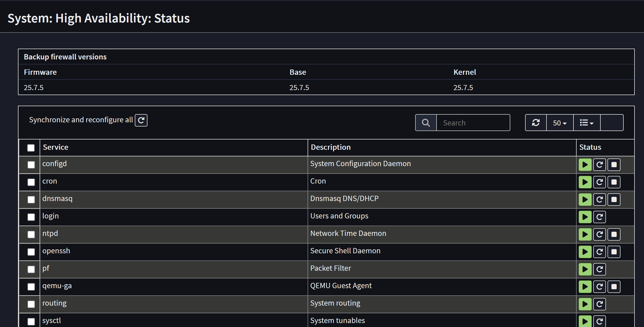Stop the dnsmasq service
Viewport: 644px width, 327px height.
point(614,199)
